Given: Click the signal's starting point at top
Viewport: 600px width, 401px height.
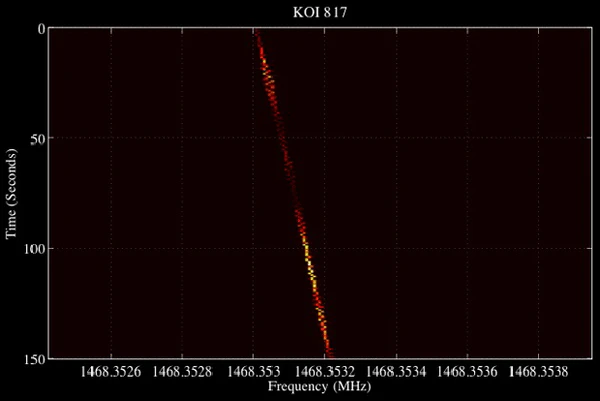Looking at the screenshot, I should point(257,33).
